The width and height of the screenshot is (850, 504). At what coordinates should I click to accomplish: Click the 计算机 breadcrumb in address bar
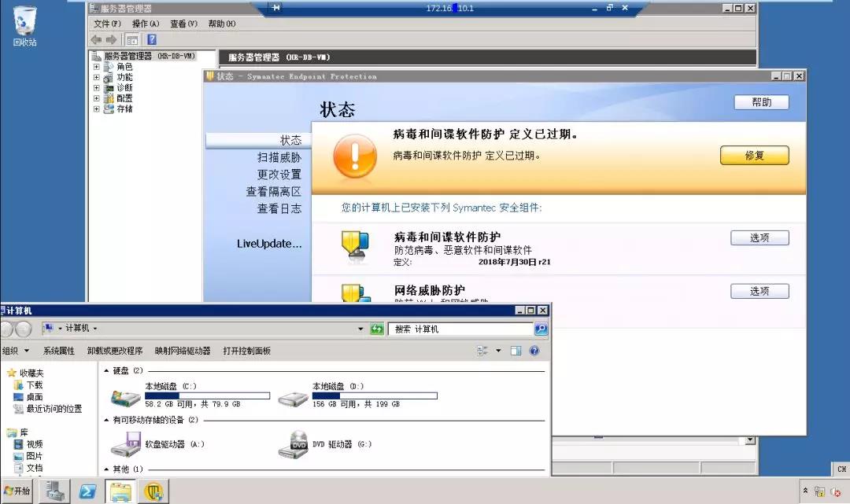coord(77,328)
